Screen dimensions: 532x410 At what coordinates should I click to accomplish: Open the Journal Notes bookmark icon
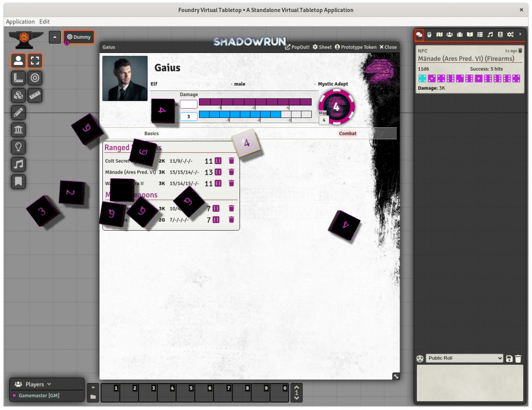[x=18, y=181]
